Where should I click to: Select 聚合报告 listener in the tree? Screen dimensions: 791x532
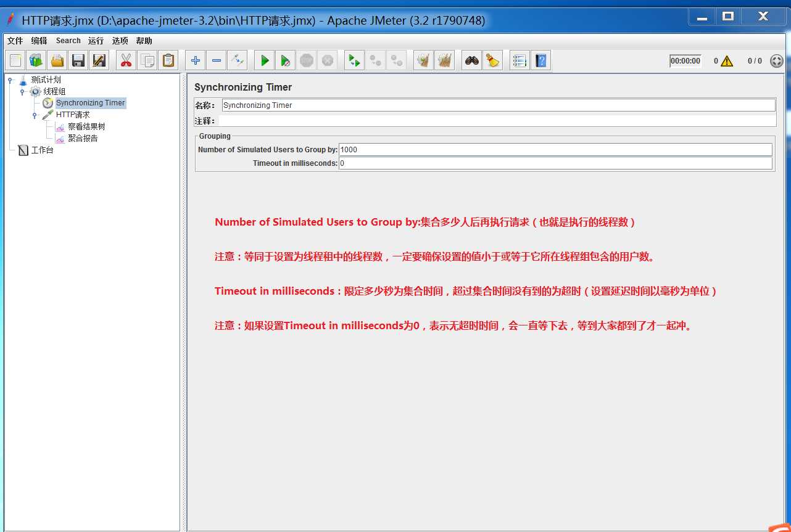[x=83, y=138]
